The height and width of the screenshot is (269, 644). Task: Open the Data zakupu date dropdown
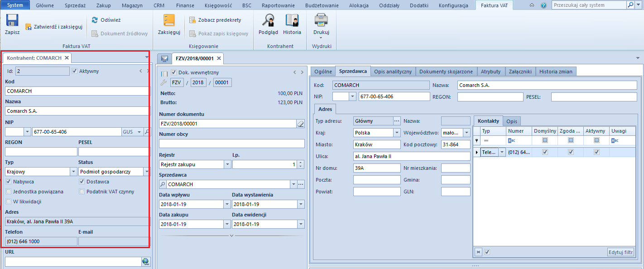pyautogui.click(x=227, y=224)
